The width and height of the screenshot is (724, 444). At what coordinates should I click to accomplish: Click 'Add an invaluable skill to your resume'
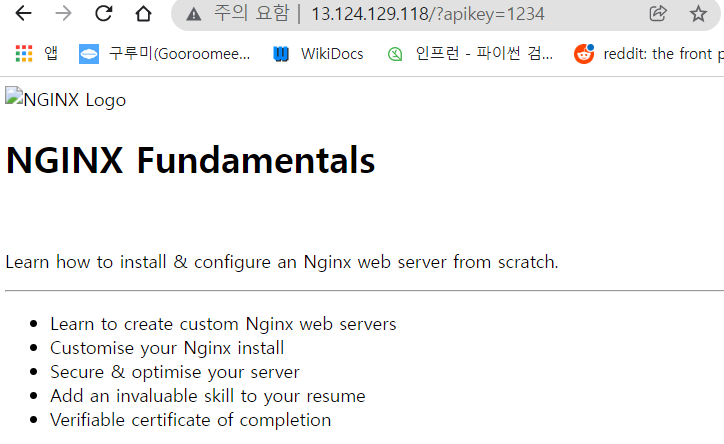(x=208, y=396)
